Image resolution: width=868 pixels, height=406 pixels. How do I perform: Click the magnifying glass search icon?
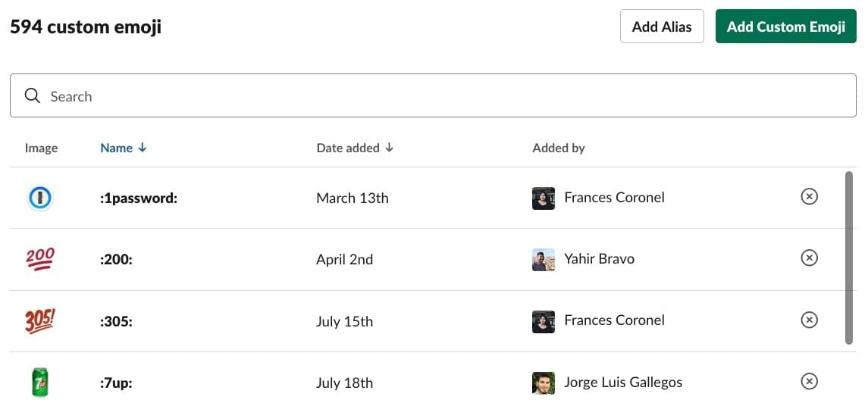(x=32, y=96)
